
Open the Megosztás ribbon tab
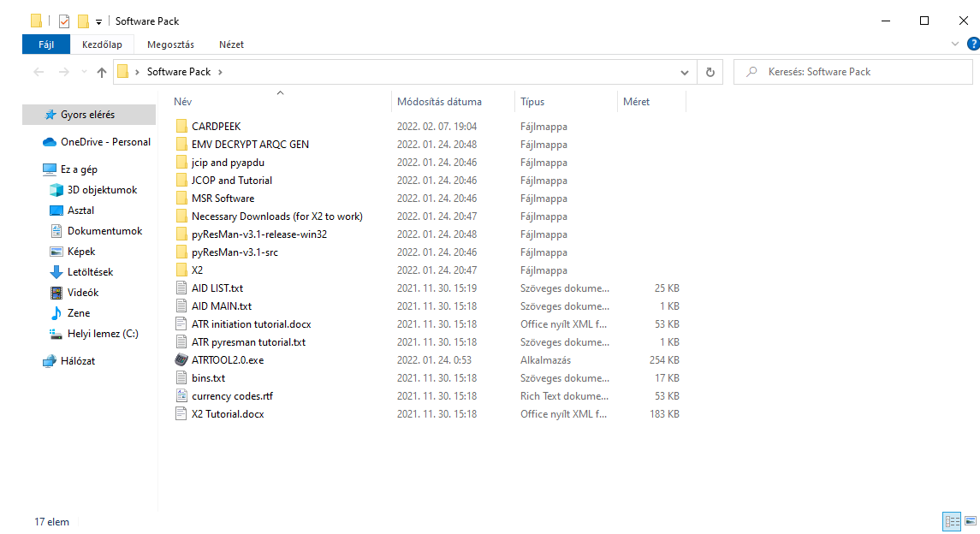[170, 44]
